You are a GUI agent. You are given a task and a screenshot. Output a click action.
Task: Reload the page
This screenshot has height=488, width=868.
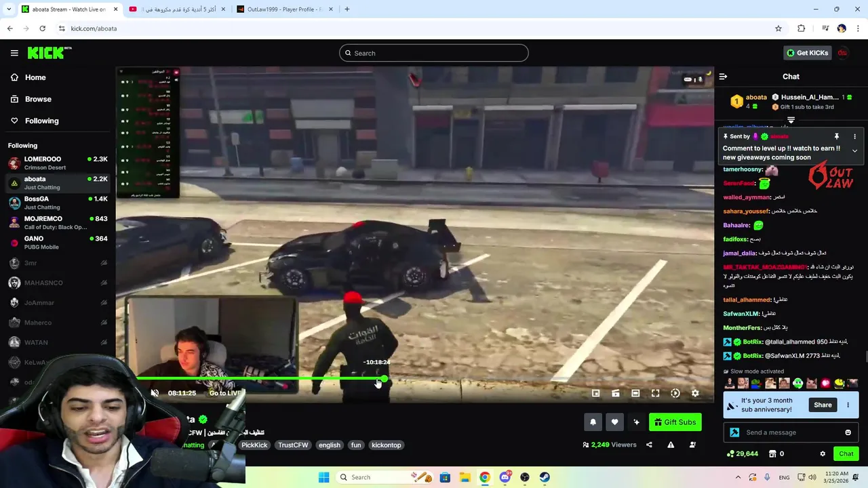[42, 28]
